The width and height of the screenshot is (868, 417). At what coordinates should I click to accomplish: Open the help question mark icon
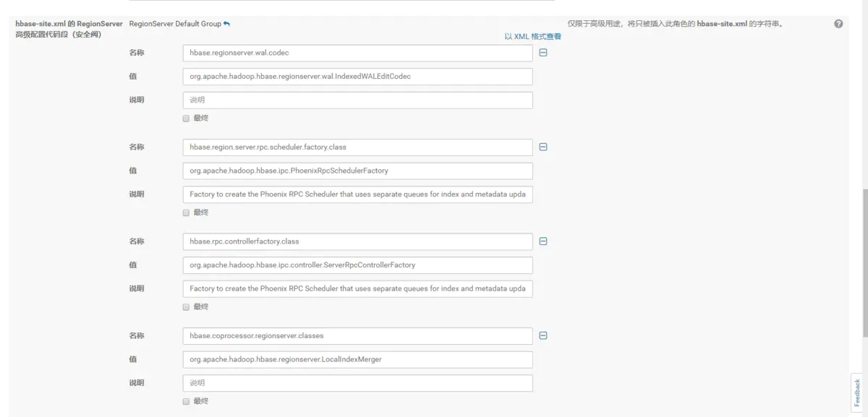click(x=838, y=24)
